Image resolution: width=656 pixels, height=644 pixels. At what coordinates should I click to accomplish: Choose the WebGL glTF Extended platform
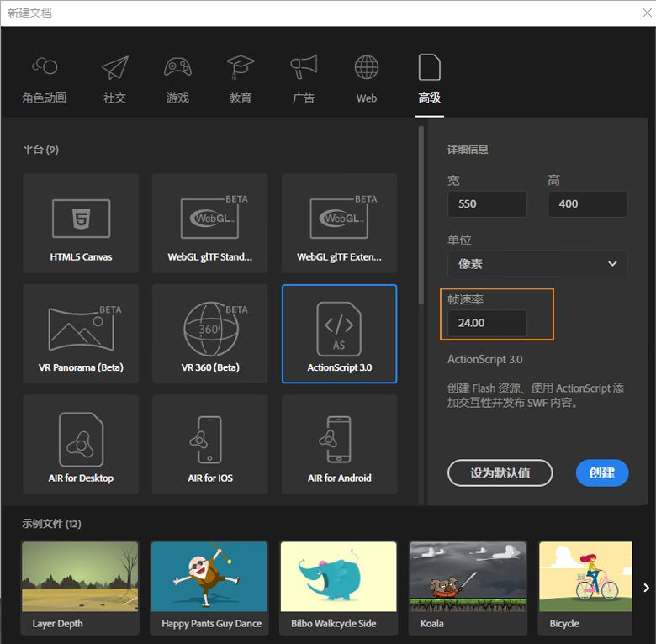coord(339,224)
